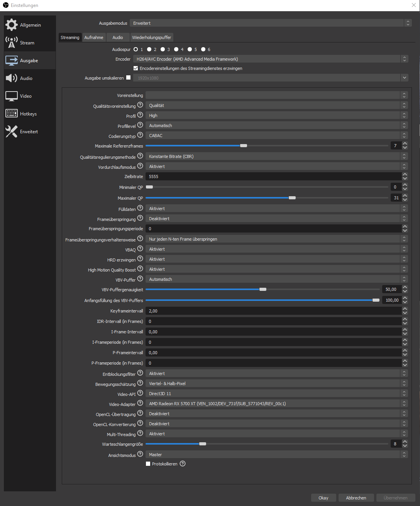This screenshot has height=506, width=420.
Task: Switch to the Wiederholungspuffer tab
Action: click(152, 37)
